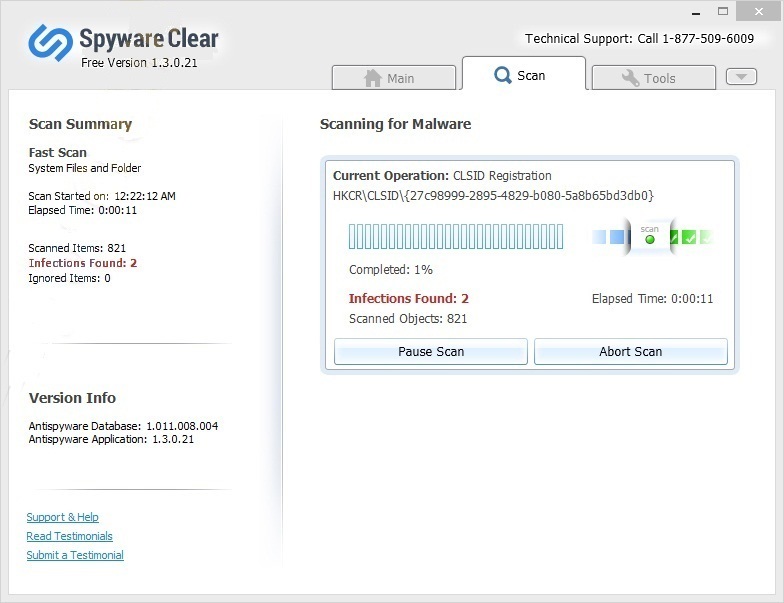Click the wrench icon on Tools tab
The image size is (784, 603).
[x=630, y=78]
